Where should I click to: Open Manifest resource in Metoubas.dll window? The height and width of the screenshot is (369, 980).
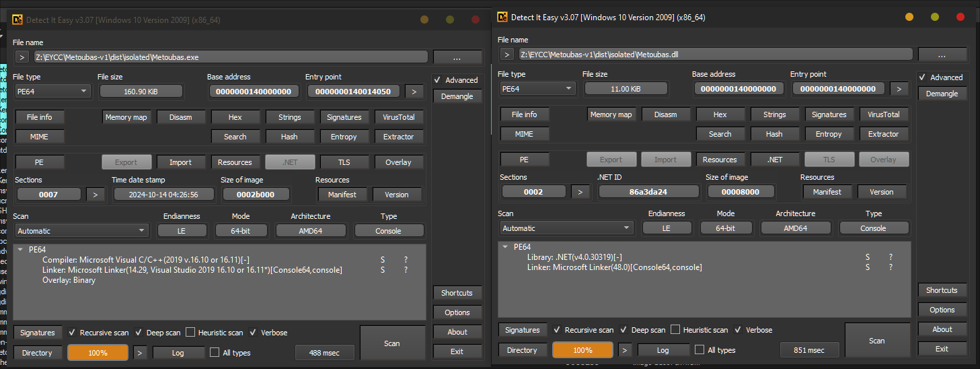pos(827,191)
